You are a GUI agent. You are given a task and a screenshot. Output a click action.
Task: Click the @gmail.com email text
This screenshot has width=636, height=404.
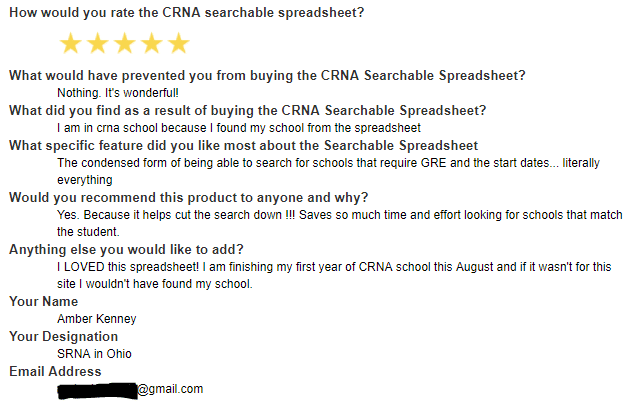click(x=170, y=389)
